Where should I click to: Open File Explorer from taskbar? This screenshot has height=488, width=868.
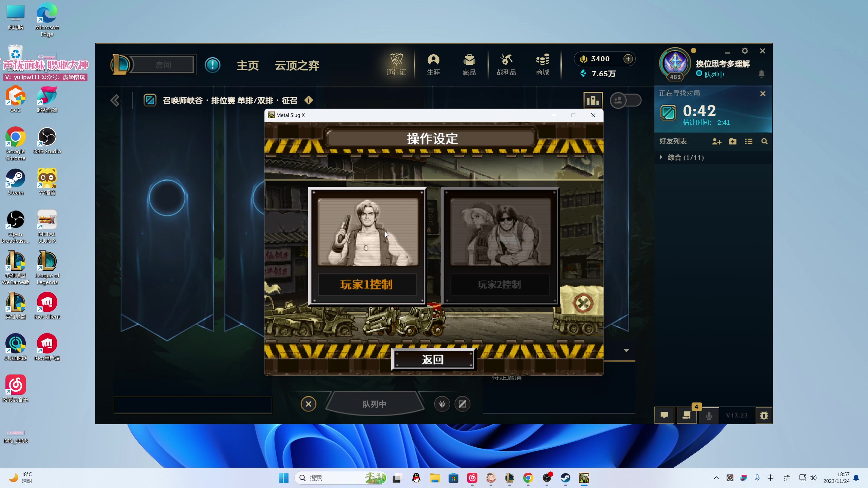click(x=435, y=478)
